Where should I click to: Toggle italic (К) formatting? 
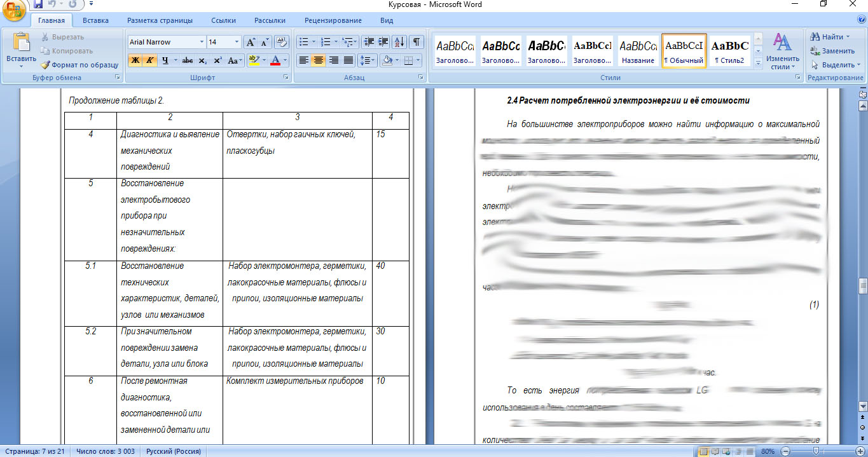pyautogui.click(x=149, y=60)
